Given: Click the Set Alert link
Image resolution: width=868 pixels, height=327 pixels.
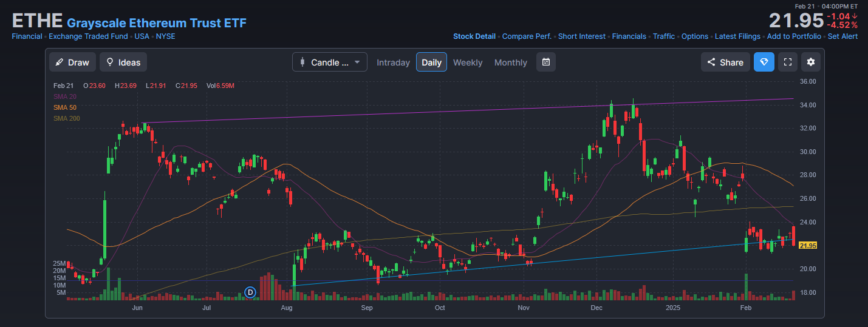Looking at the screenshot, I should click(x=842, y=36).
